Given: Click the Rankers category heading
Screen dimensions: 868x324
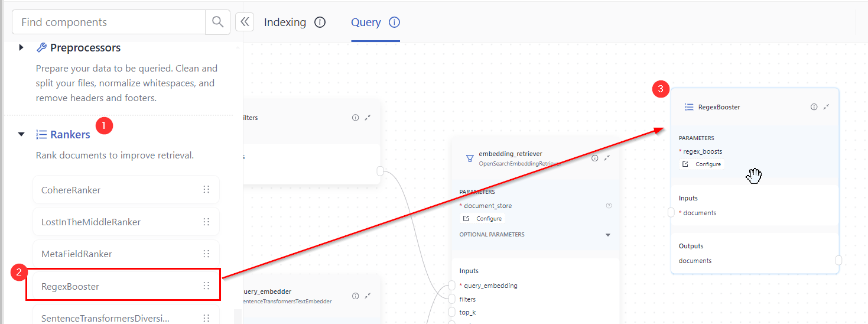Looking at the screenshot, I should pos(70,135).
